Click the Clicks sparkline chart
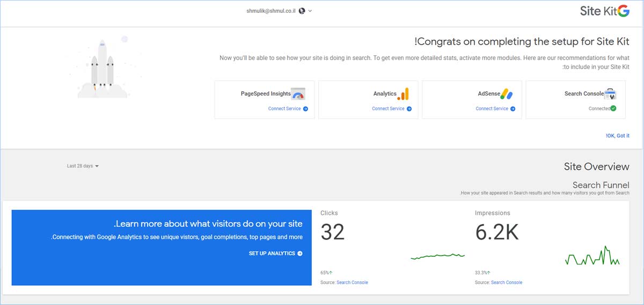 coord(438,256)
